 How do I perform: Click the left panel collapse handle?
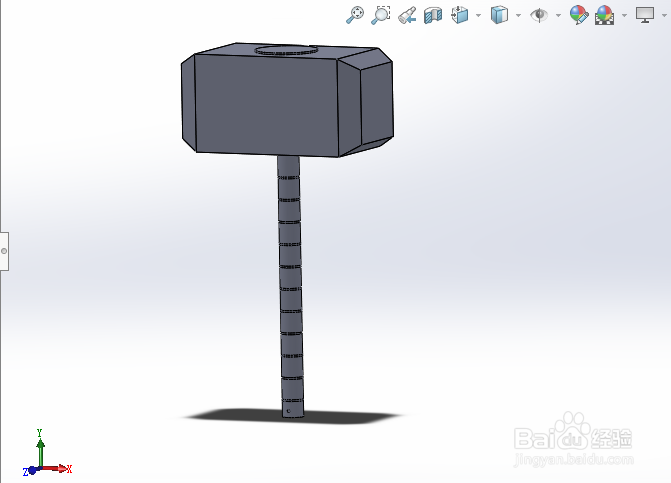(x=4, y=251)
